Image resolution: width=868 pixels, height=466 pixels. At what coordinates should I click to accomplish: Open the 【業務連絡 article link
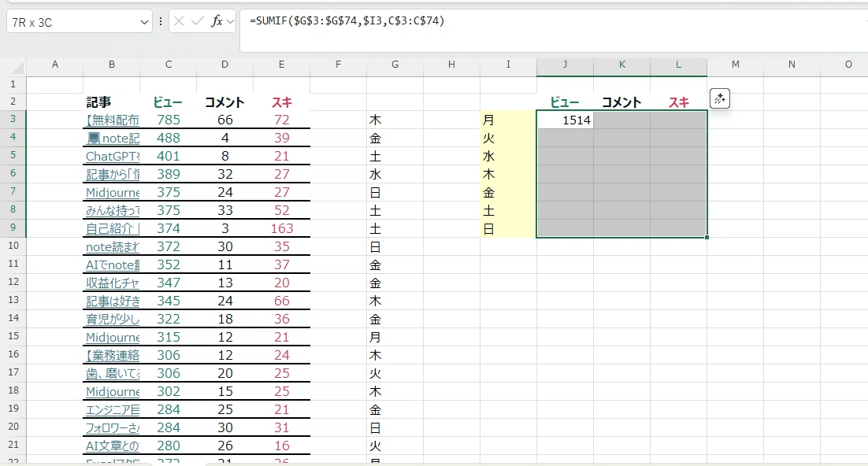click(x=113, y=355)
